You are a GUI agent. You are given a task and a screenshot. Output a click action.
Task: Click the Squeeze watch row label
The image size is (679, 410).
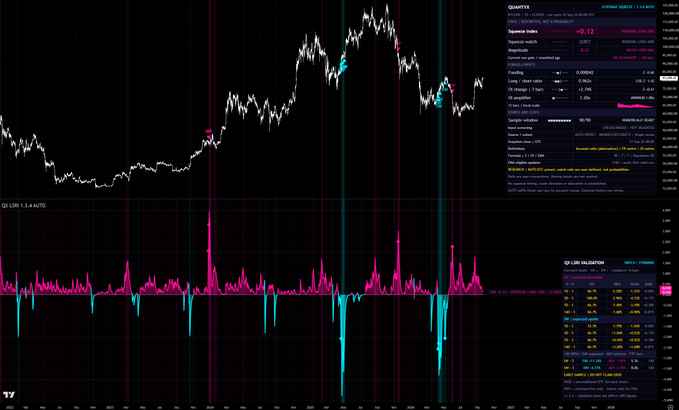(522, 42)
